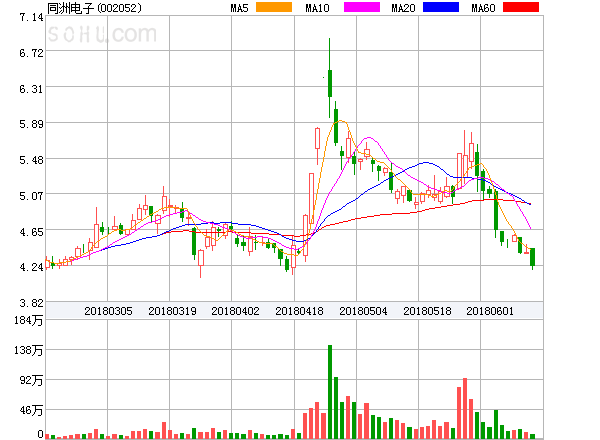This screenshot has width=600, height=440.
Task: Click the MA5 legend label
Action: point(239,8)
